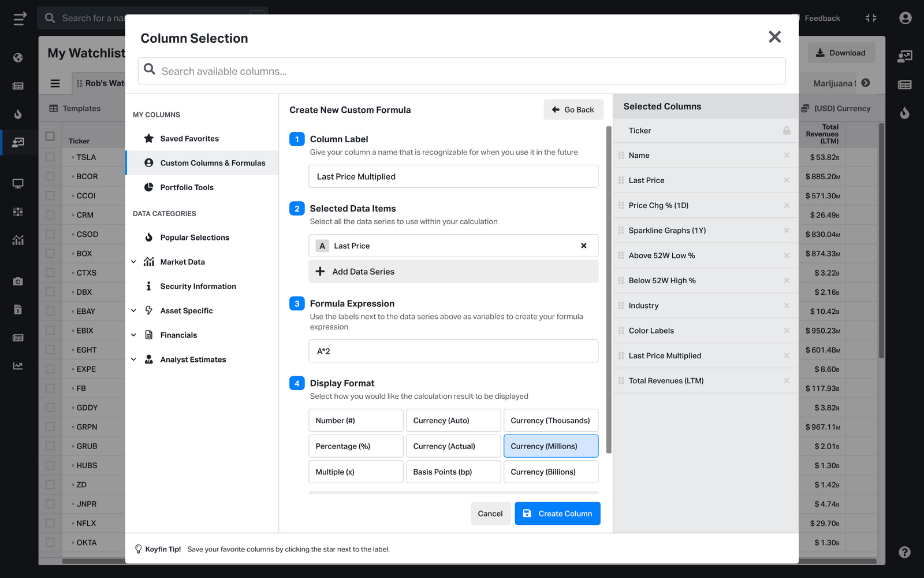Select the Currency (Billions) display format
The height and width of the screenshot is (578, 924).
click(550, 472)
